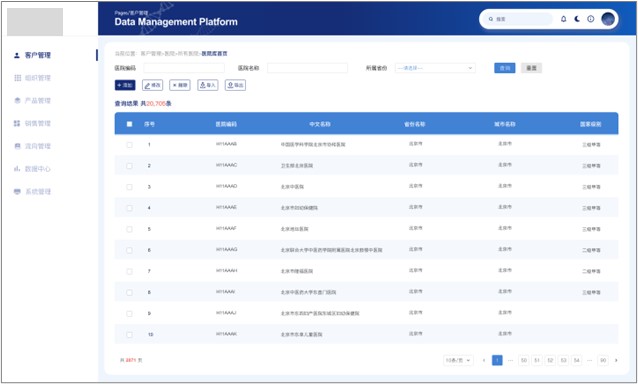Click the × 删除 delete button

[180, 85]
